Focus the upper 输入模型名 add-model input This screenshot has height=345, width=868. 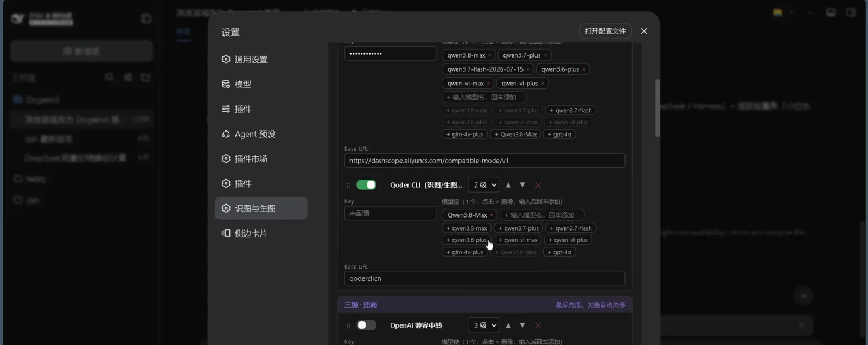coord(484,97)
